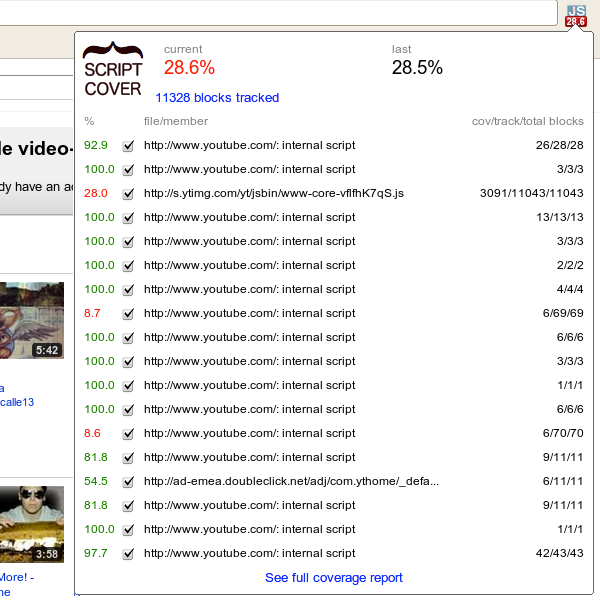Click the 4/4/4 blocks value
The width and height of the screenshot is (600, 601).
click(570, 289)
